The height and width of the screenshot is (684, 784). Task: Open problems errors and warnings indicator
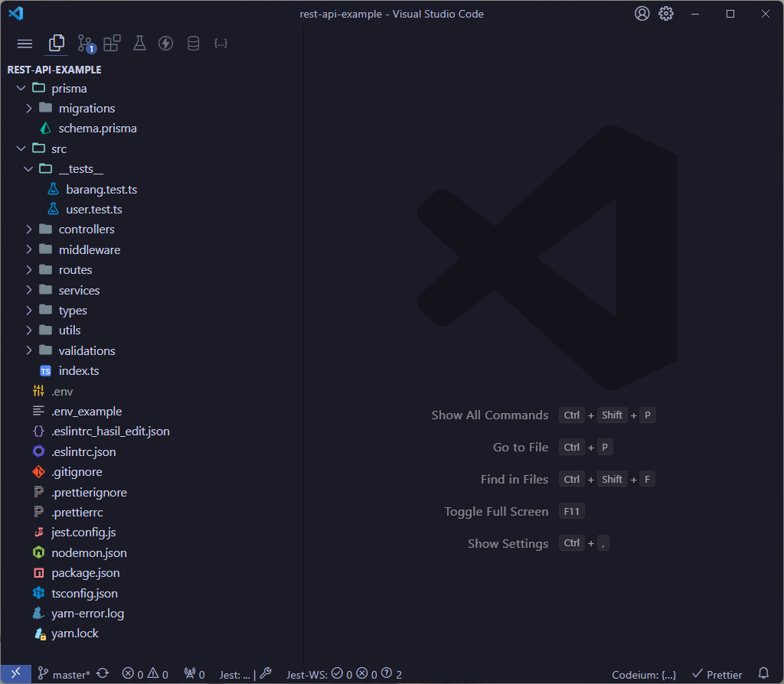(145, 675)
